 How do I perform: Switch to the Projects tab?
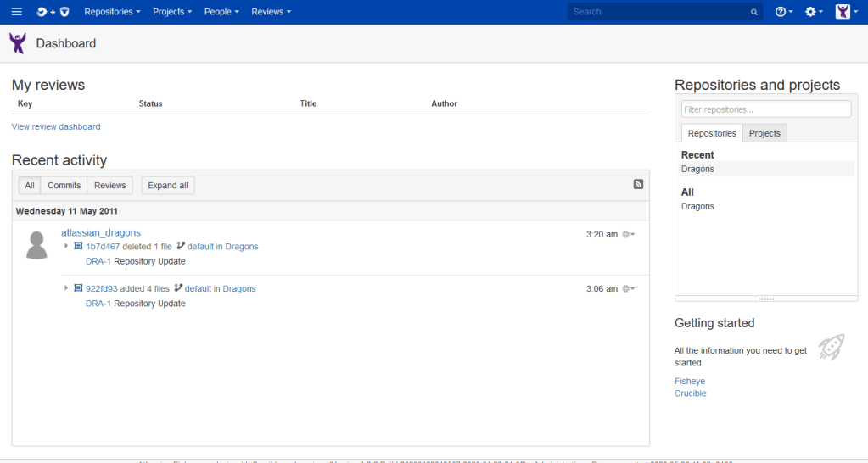tap(764, 133)
